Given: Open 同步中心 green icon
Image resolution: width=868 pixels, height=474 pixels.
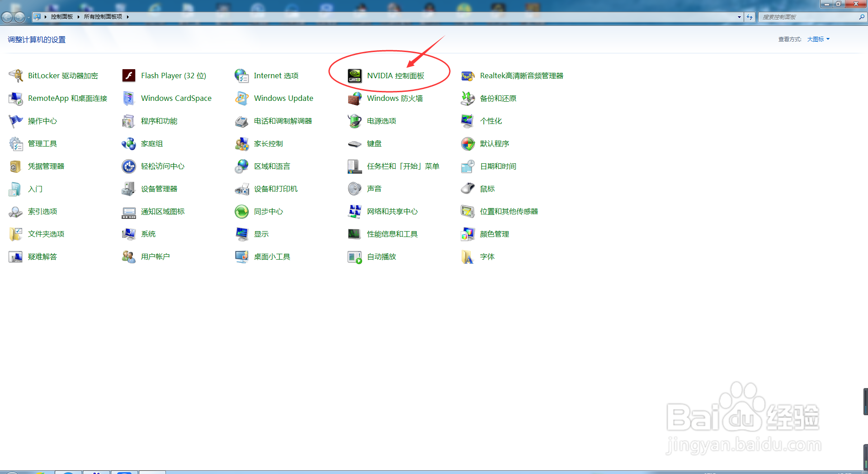Looking at the screenshot, I should [242, 211].
